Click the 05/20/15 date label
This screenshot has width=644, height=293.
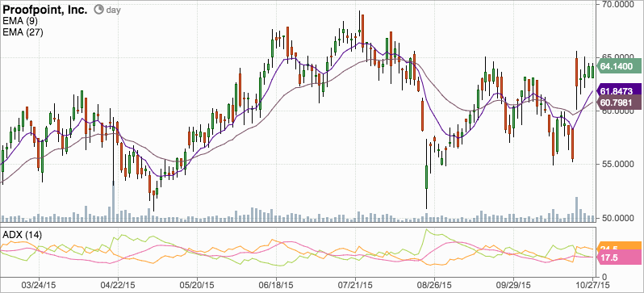[197, 284]
